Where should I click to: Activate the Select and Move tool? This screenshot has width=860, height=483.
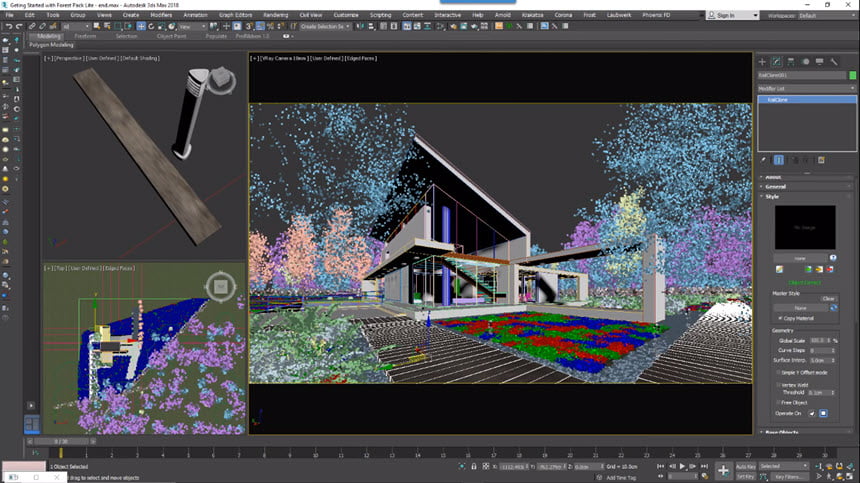click(x=141, y=26)
